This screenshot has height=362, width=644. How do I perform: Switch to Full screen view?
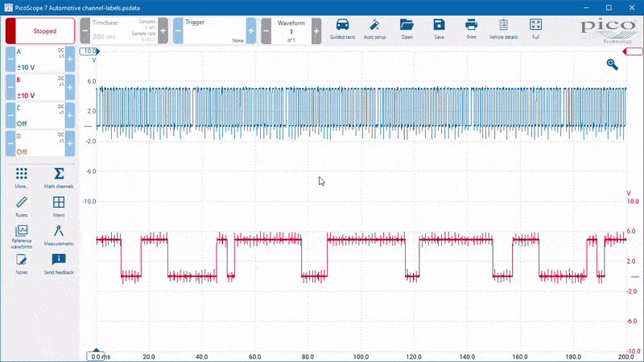coord(535,29)
